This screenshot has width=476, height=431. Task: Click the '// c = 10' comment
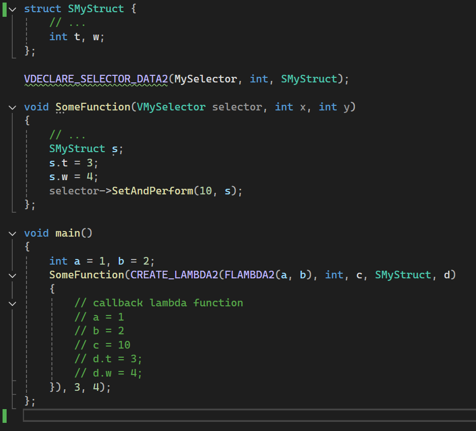[102, 345]
